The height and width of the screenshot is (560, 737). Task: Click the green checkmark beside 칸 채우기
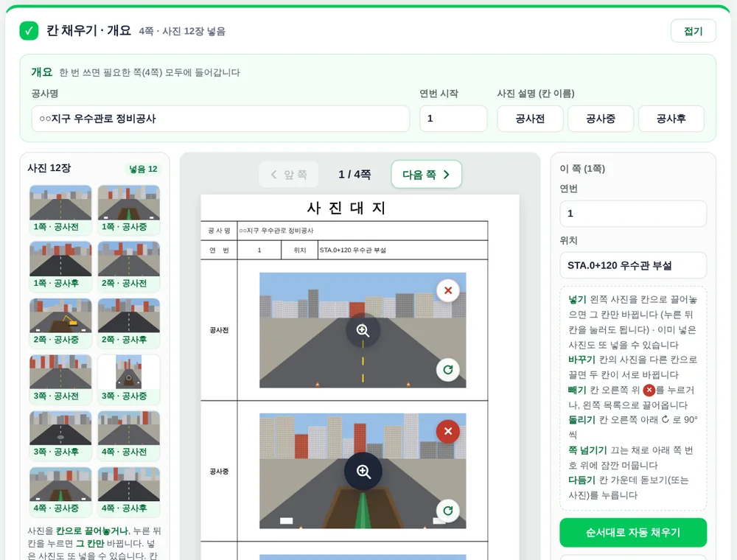29,31
